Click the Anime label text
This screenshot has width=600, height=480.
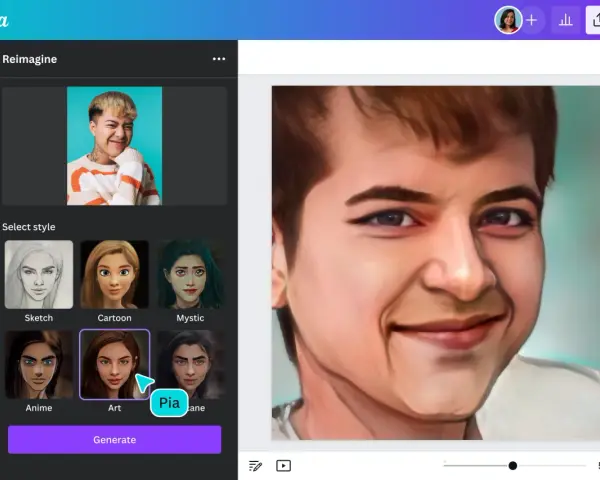39,408
